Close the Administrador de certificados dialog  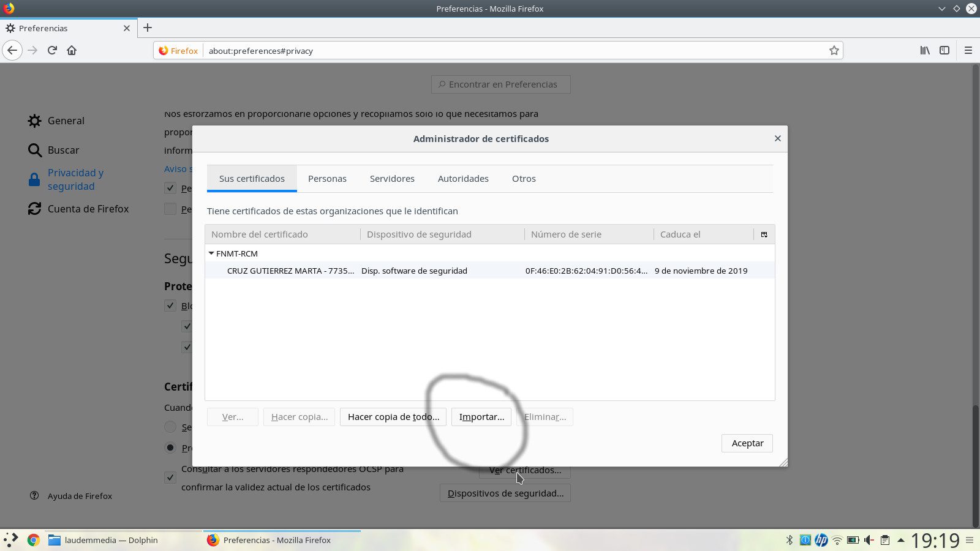click(777, 138)
